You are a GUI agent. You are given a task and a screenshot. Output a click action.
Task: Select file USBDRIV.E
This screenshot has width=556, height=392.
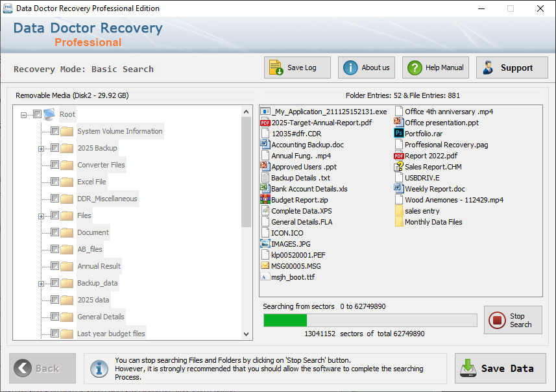click(422, 178)
